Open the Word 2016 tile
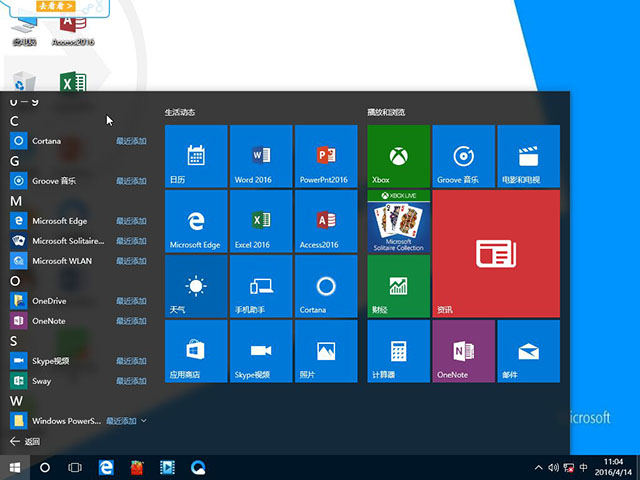The image size is (640, 480). click(x=261, y=156)
